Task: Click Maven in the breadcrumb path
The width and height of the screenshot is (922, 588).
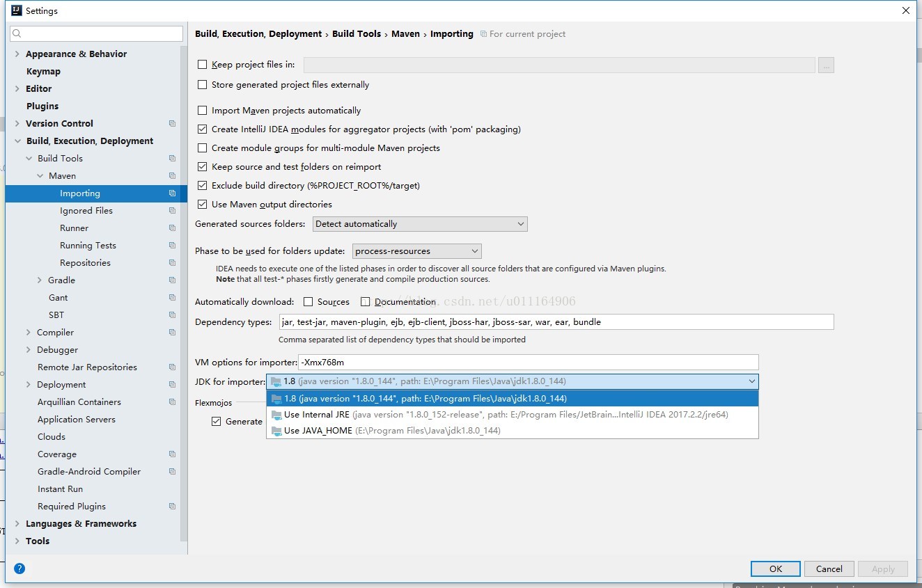Action: 405,33
